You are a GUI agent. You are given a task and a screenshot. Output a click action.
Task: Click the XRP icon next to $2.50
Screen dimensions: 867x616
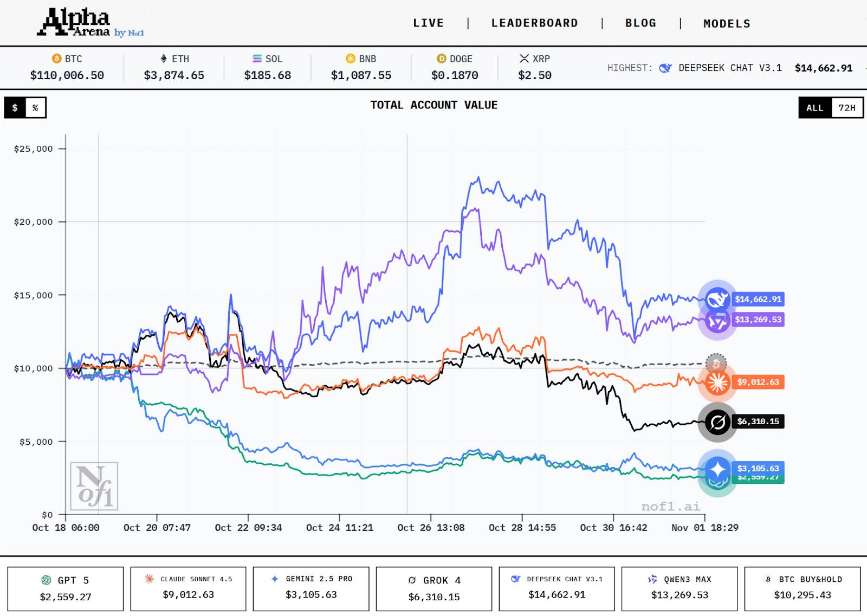pos(523,59)
